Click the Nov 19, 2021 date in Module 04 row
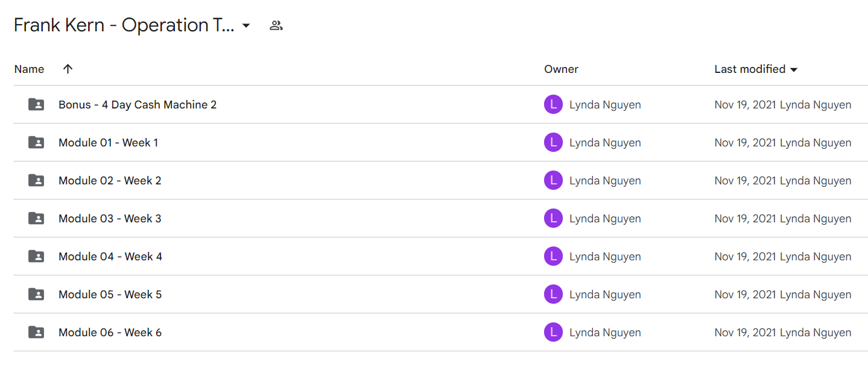The image size is (868, 367). [745, 257]
